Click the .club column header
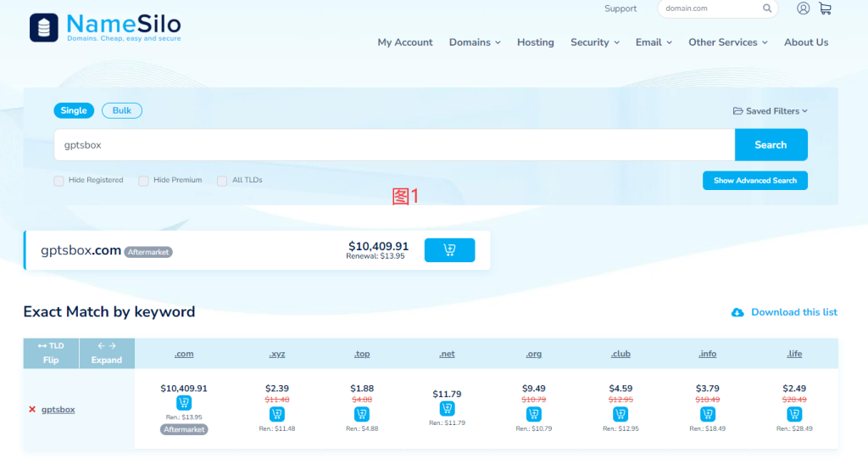The height and width of the screenshot is (470, 868). point(620,354)
